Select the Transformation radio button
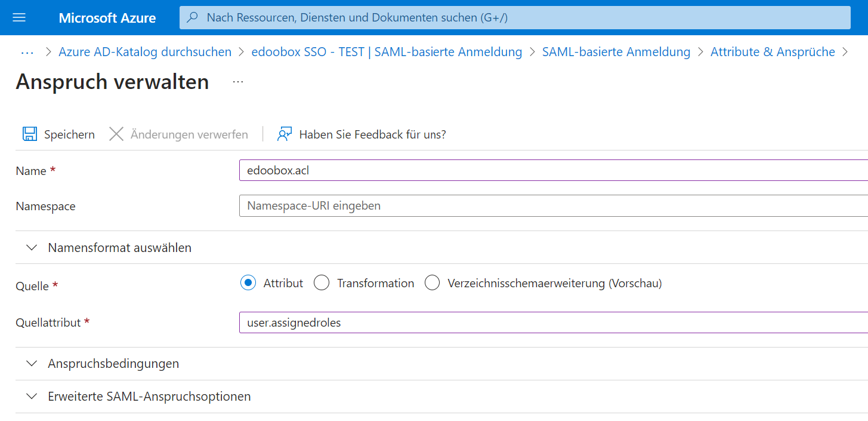The image size is (868, 421). (322, 283)
